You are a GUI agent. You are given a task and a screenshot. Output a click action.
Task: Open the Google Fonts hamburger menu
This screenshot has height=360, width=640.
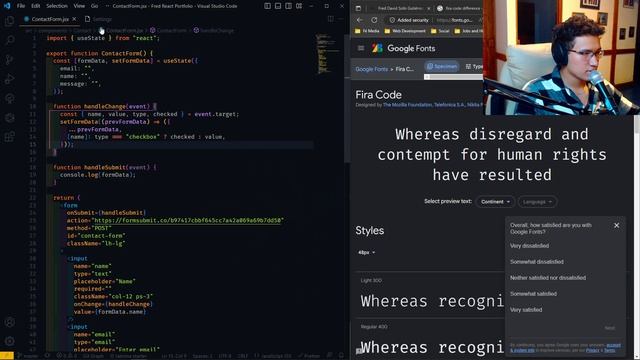[x=361, y=48]
